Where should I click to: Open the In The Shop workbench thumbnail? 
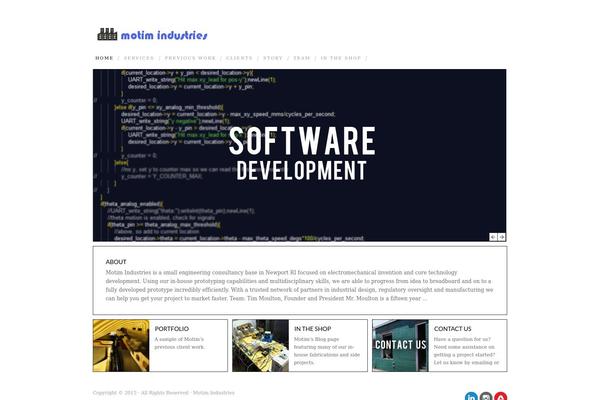point(261,346)
